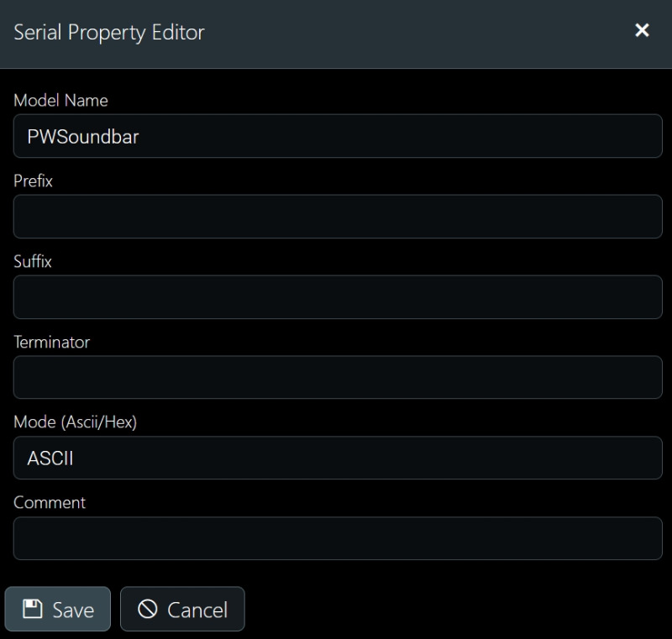The image size is (672, 639).
Task: Click the floppy disk icon on Save
Action: (32, 609)
